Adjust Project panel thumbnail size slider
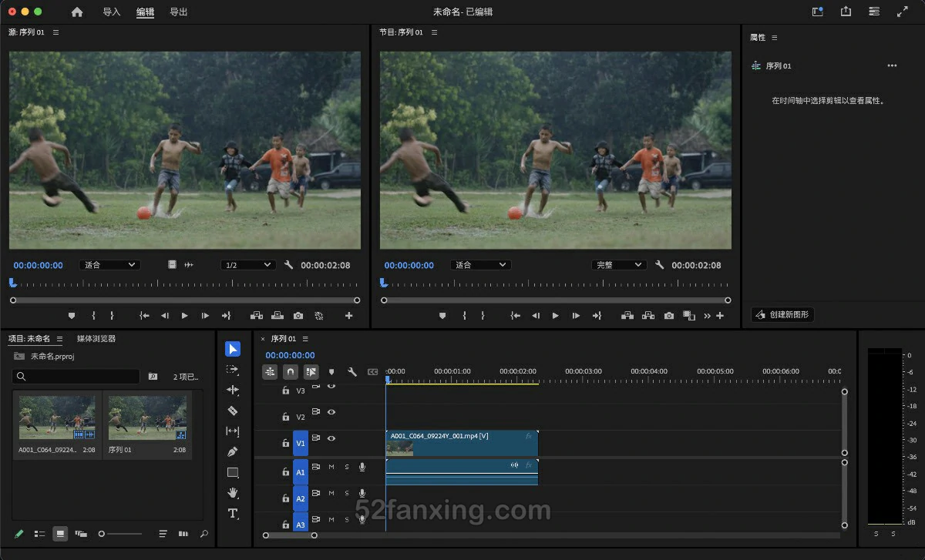Viewport: 925px width, 560px height. [x=120, y=533]
